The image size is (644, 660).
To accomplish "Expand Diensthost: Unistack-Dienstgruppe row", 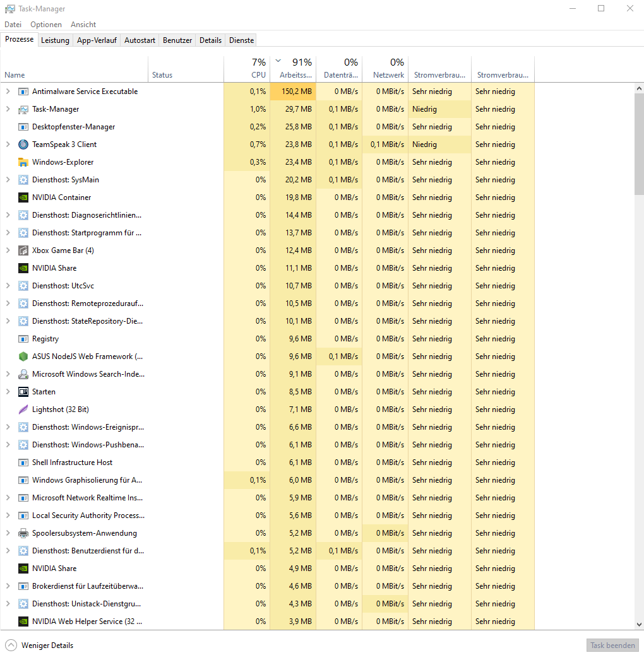I will click(8, 604).
